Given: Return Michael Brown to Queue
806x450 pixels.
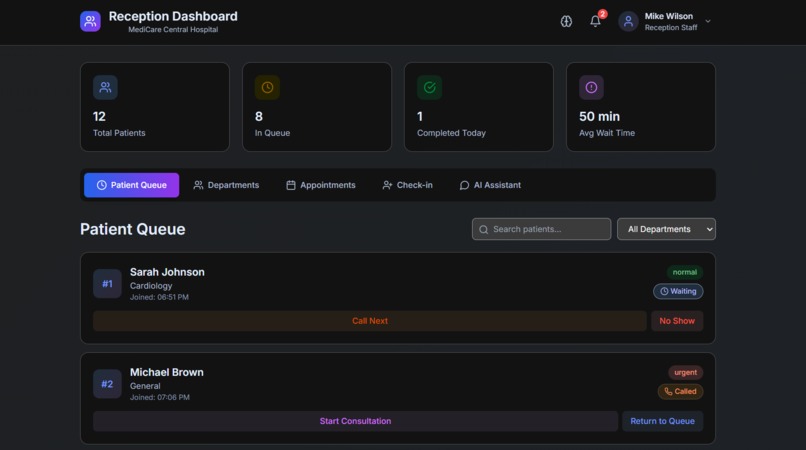Looking at the screenshot, I should click(663, 421).
